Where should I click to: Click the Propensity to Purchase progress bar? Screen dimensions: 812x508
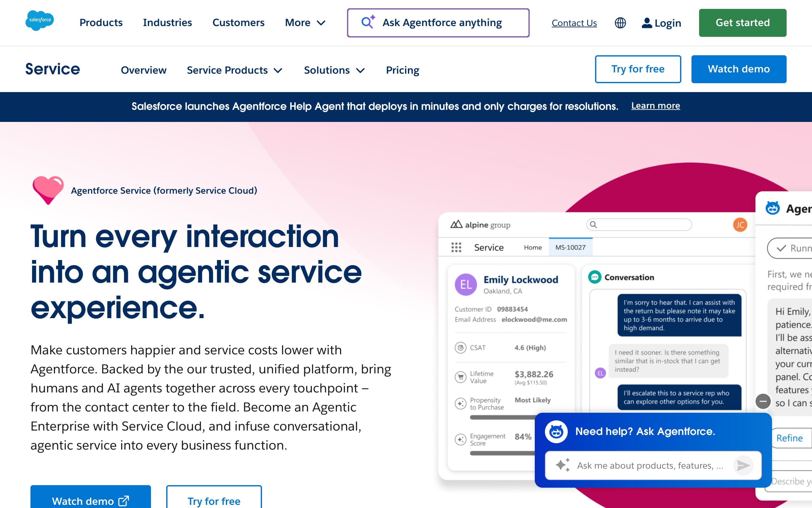(502, 417)
